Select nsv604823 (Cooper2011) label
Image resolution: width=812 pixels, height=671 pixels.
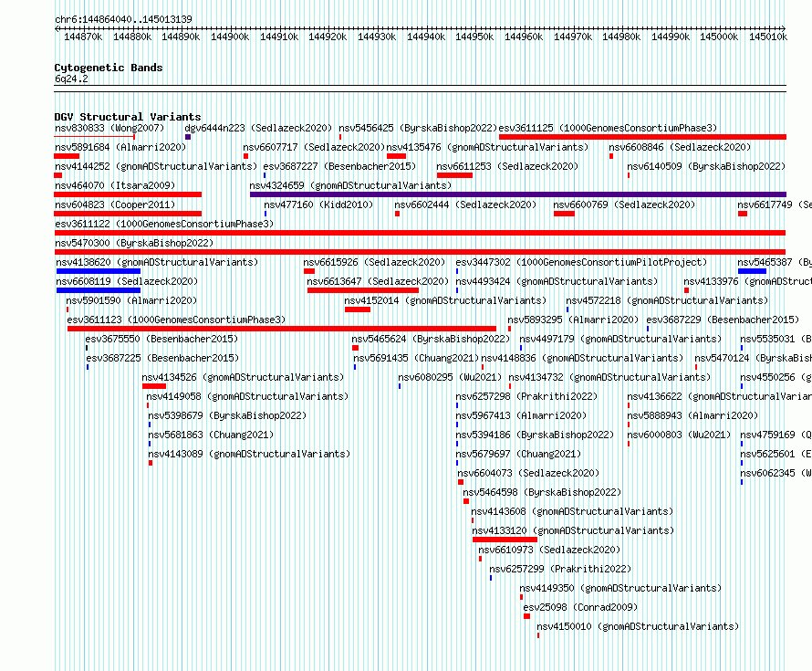115,204
